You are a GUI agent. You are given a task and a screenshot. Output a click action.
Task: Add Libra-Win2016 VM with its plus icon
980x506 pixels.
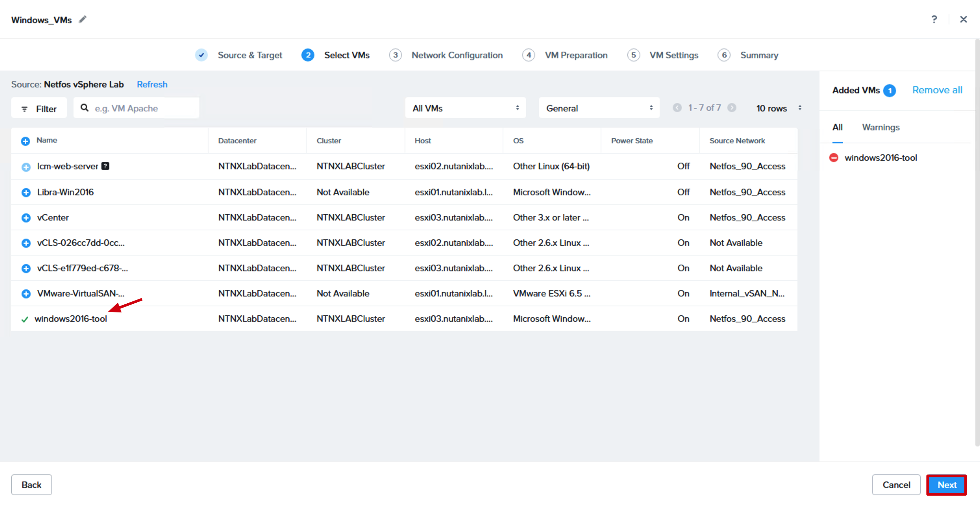point(26,193)
